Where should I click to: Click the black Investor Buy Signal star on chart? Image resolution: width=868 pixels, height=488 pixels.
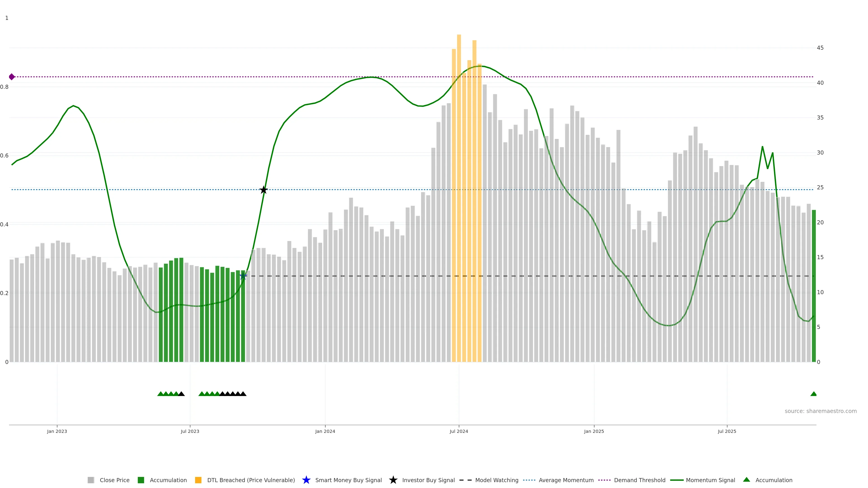[264, 190]
